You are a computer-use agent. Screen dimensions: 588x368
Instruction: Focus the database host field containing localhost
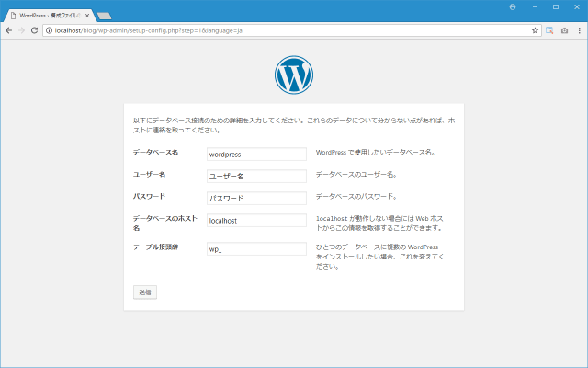[x=256, y=221]
